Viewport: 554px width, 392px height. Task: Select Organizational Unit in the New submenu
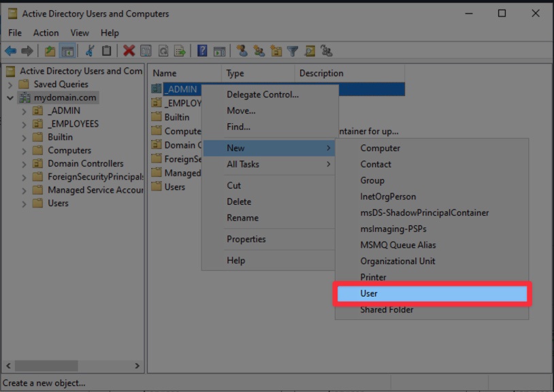click(x=432, y=261)
